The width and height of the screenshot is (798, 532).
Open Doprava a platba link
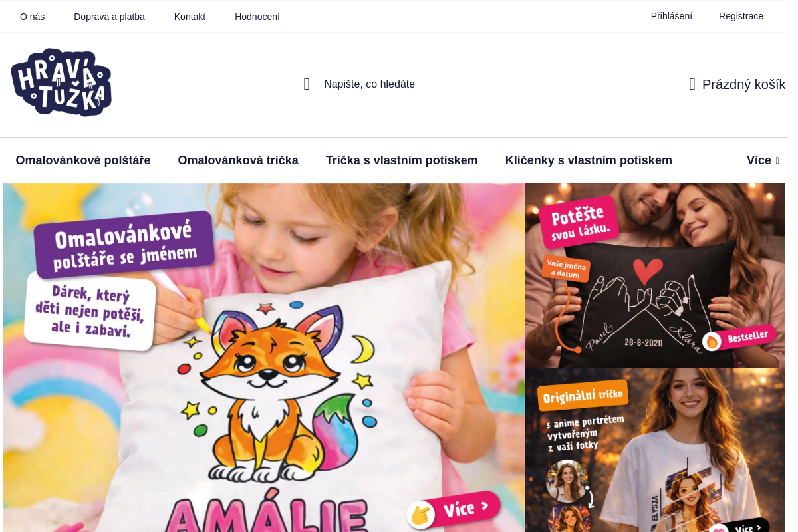click(x=109, y=17)
